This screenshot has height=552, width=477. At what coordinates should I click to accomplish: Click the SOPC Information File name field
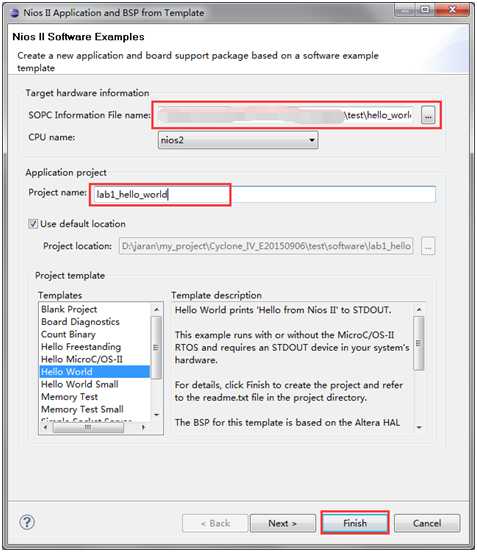coord(285,115)
